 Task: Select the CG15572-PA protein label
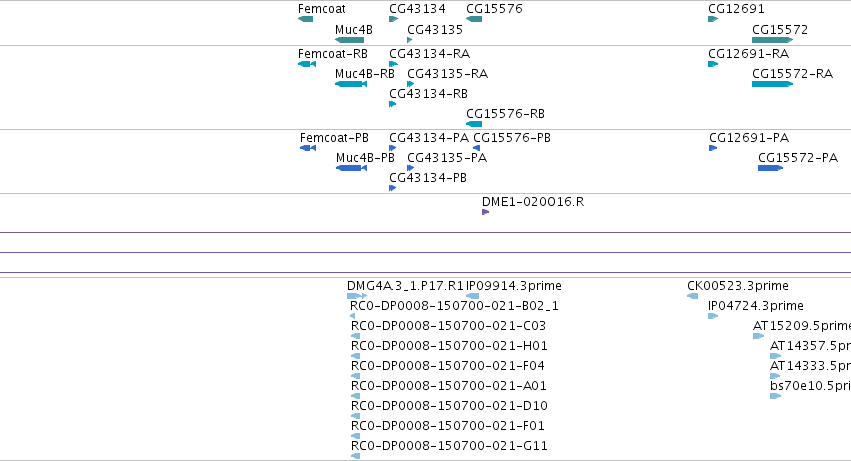click(798, 157)
